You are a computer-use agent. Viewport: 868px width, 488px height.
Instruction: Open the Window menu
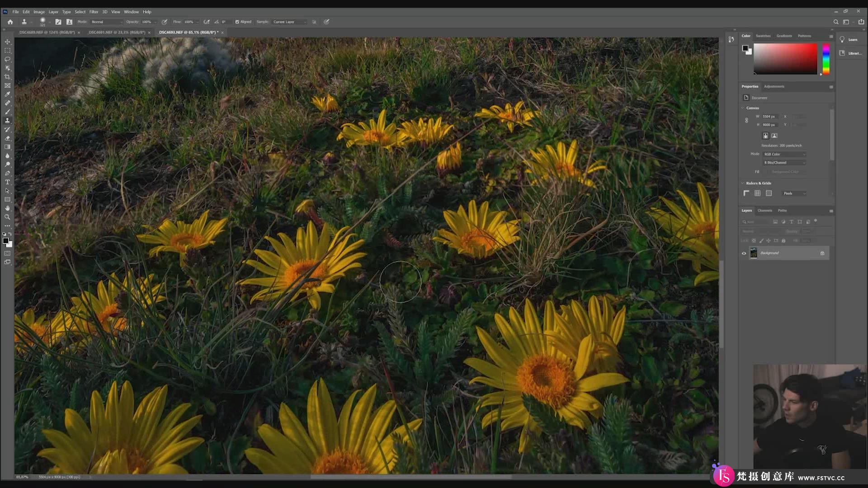pos(131,12)
